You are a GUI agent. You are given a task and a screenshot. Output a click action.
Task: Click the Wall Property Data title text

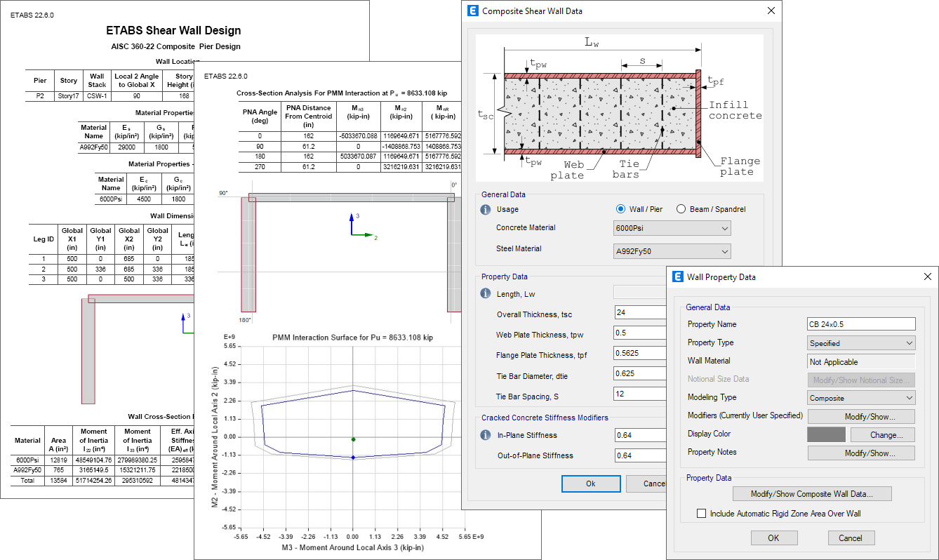721,276
